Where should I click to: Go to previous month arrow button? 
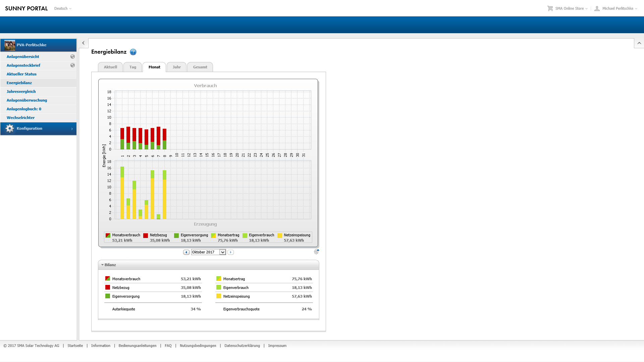click(x=186, y=252)
